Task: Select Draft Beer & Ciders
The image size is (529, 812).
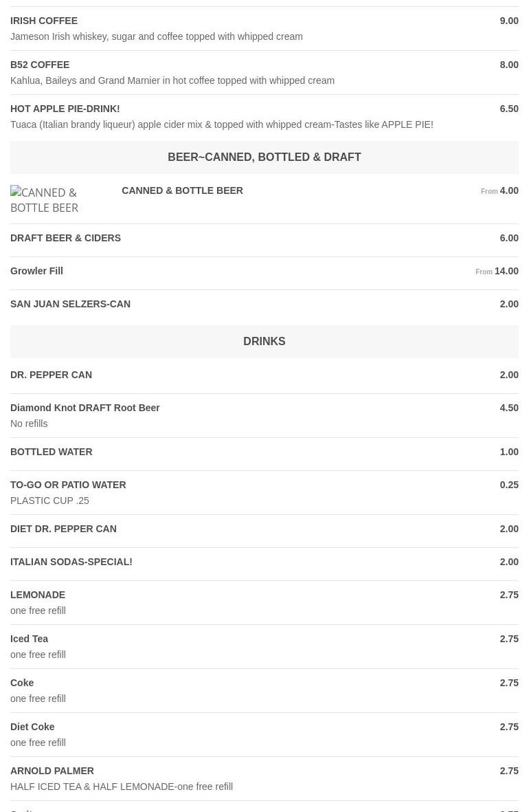Action: pyautogui.click(x=65, y=238)
